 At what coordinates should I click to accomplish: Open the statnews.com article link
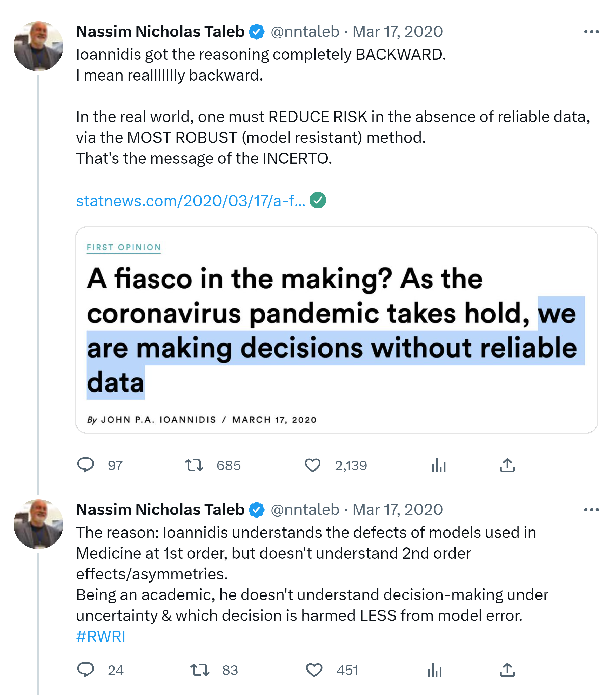pos(190,201)
